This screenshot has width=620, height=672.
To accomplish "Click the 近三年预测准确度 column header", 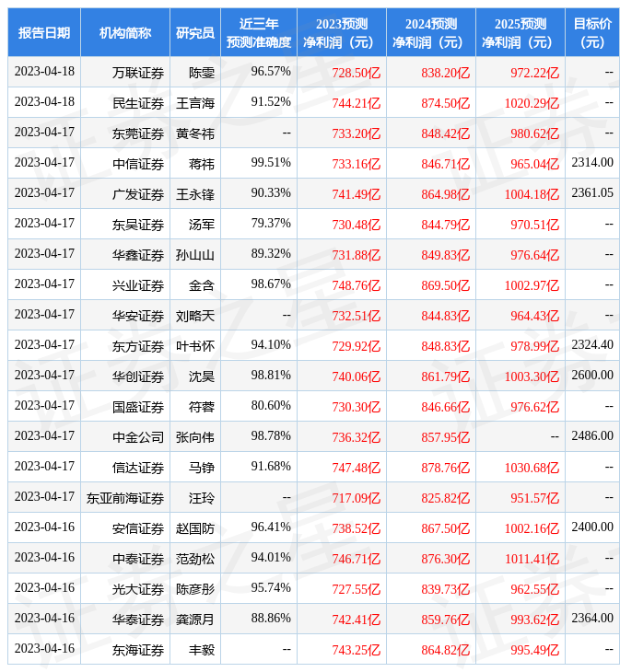I will coord(259,32).
